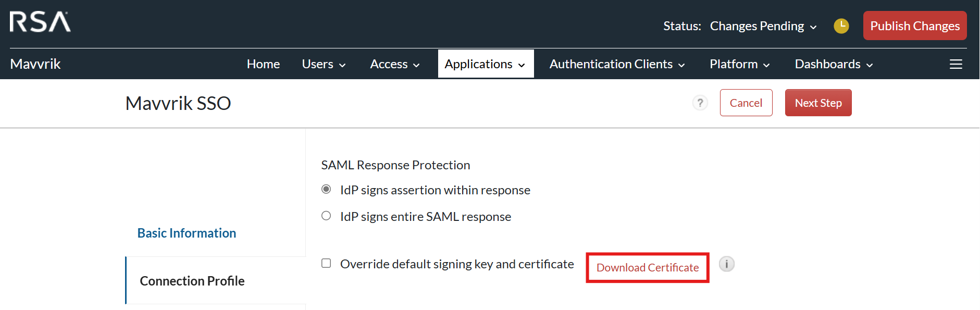The height and width of the screenshot is (310, 980).
Task: Switch to the Basic Information step
Action: pos(187,233)
